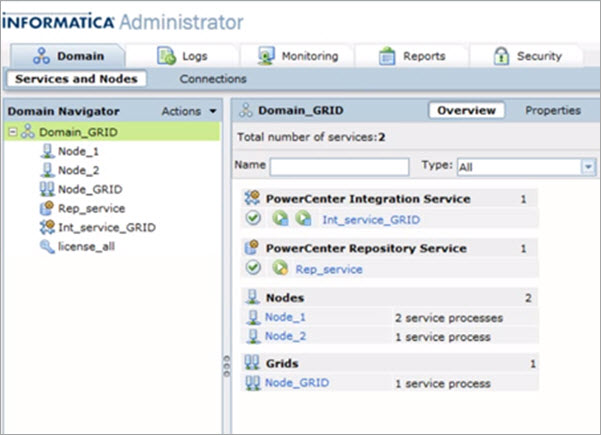Click '1 service process' text beside Node_2

[443, 337]
